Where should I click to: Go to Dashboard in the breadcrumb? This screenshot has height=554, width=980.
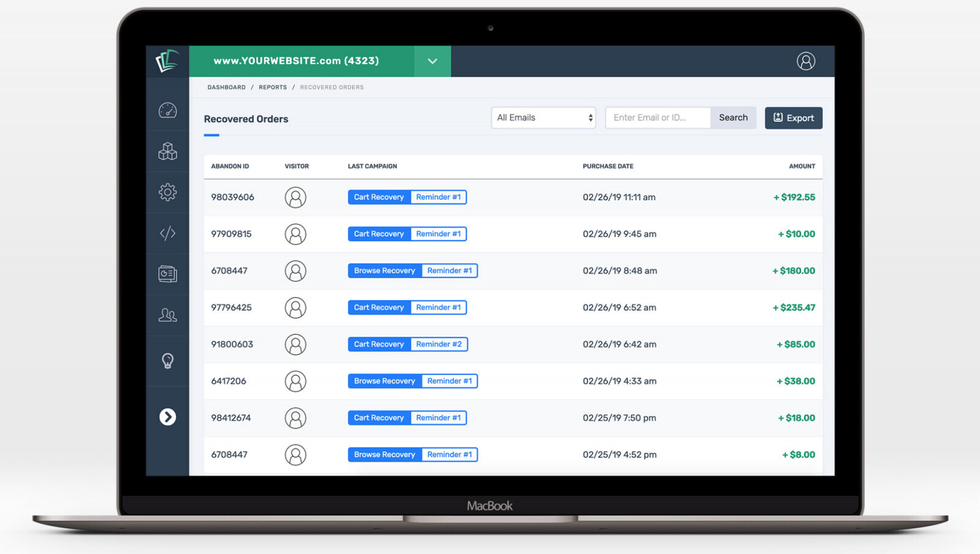tap(226, 88)
